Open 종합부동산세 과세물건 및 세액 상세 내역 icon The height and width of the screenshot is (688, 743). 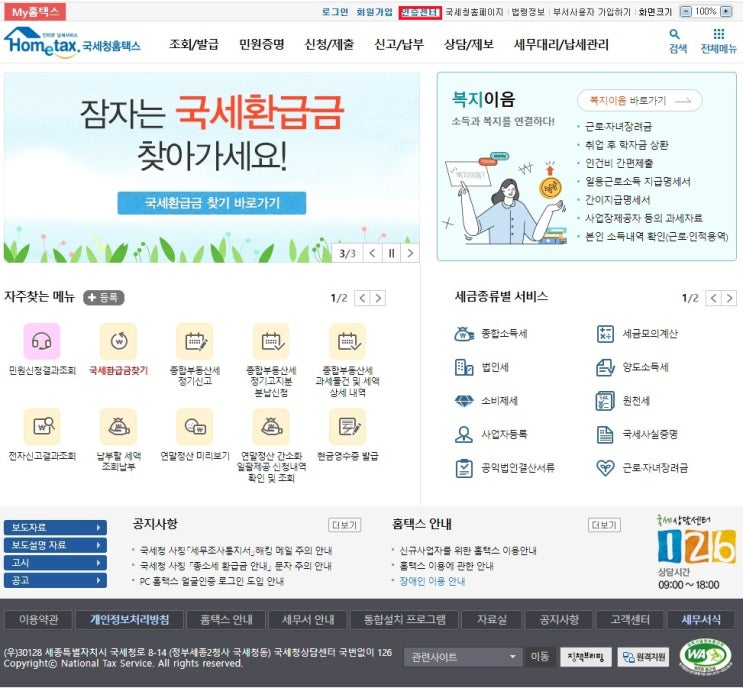point(347,341)
